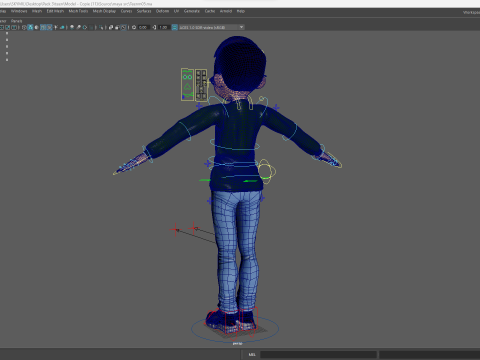Viewport: 480px width, 360px height.
Task: Open the Windows menu
Action: [x=19, y=11]
